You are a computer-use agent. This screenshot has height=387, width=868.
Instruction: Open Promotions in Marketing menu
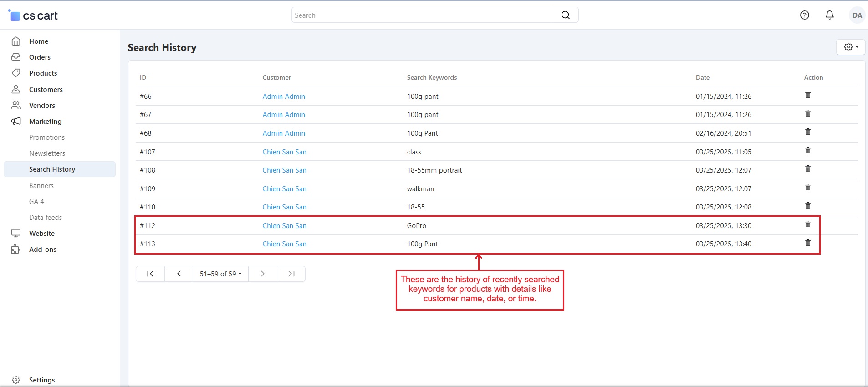pyautogui.click(x=47, y=137)
